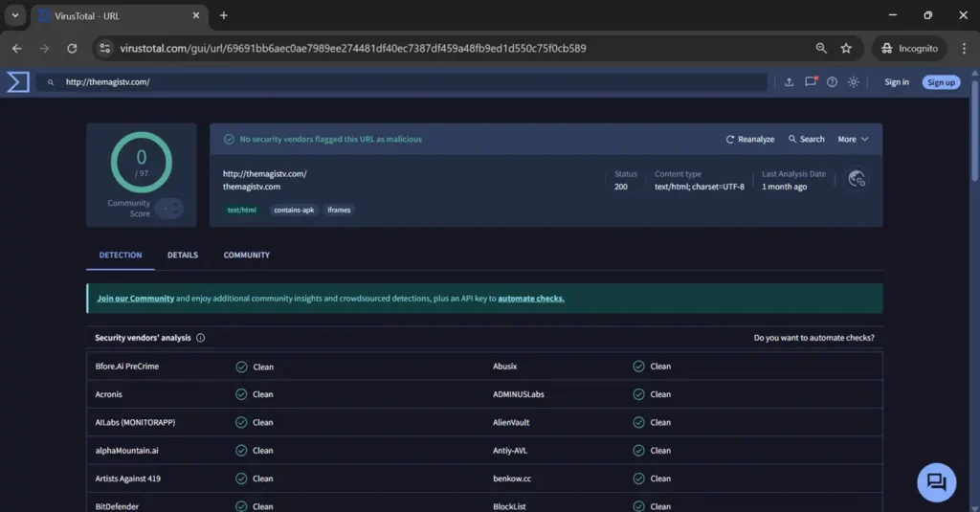Switch to the COMMUNITY tab
This screenshot has height=512, width=980.
(246, 256)
